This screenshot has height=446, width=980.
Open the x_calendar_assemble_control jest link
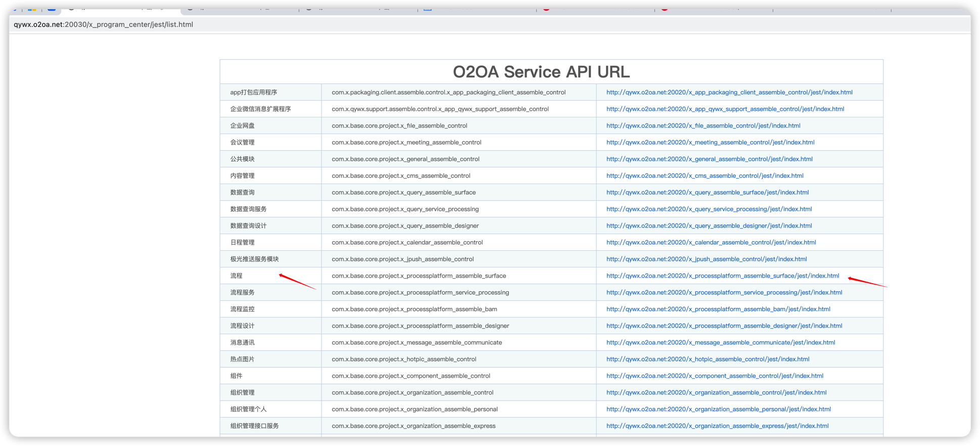click(711, 243)
